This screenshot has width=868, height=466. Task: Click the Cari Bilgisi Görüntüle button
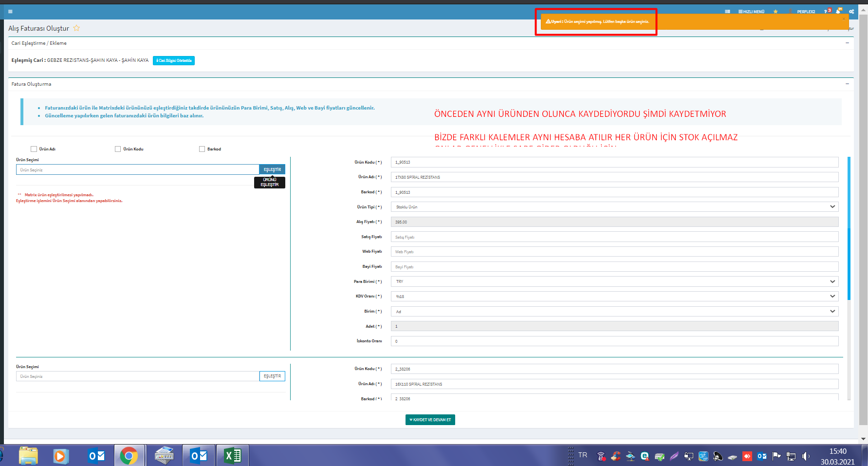click(x=174, y=60)
